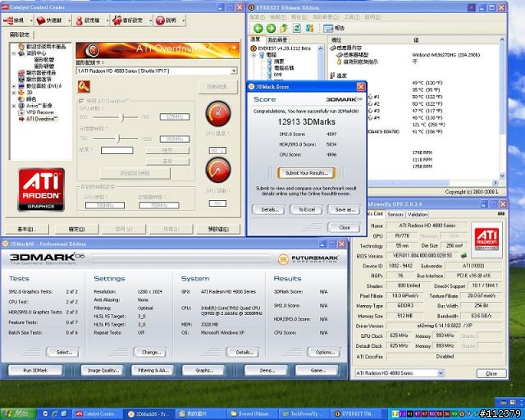Open the 喜好設定 toolbar dropdown arrow
525x420 pixels.
pos(150,21)
